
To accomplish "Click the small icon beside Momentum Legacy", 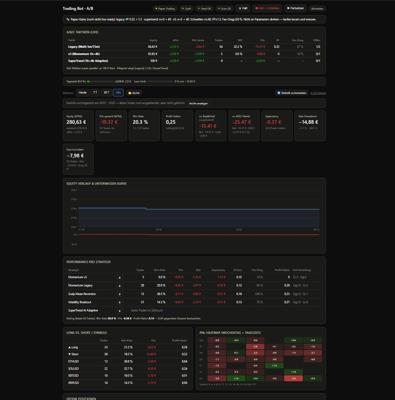I will [120, 286].
